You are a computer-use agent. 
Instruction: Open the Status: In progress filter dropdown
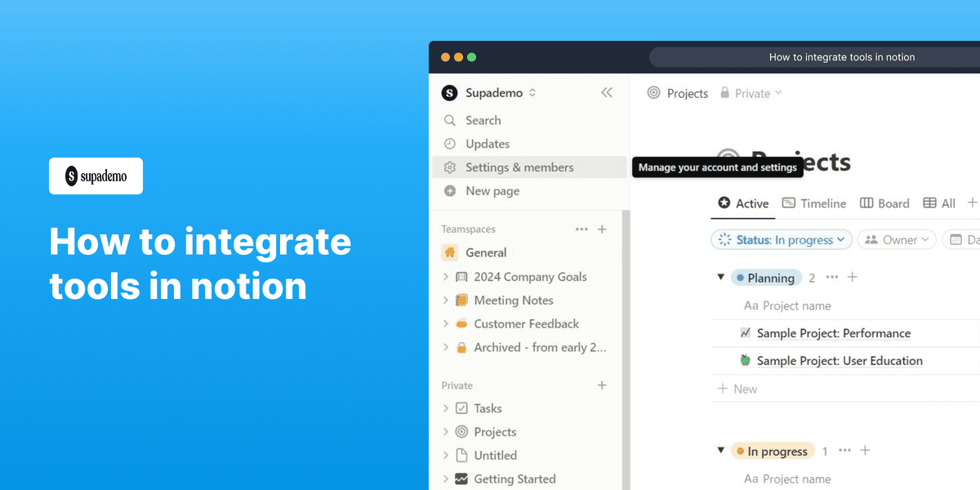(781, 239)
